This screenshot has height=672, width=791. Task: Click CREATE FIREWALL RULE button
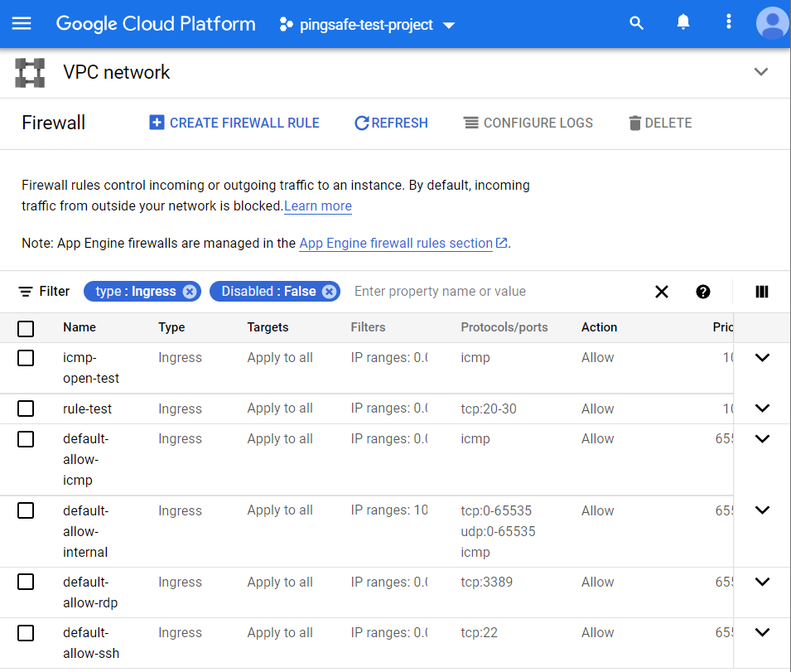234,123
